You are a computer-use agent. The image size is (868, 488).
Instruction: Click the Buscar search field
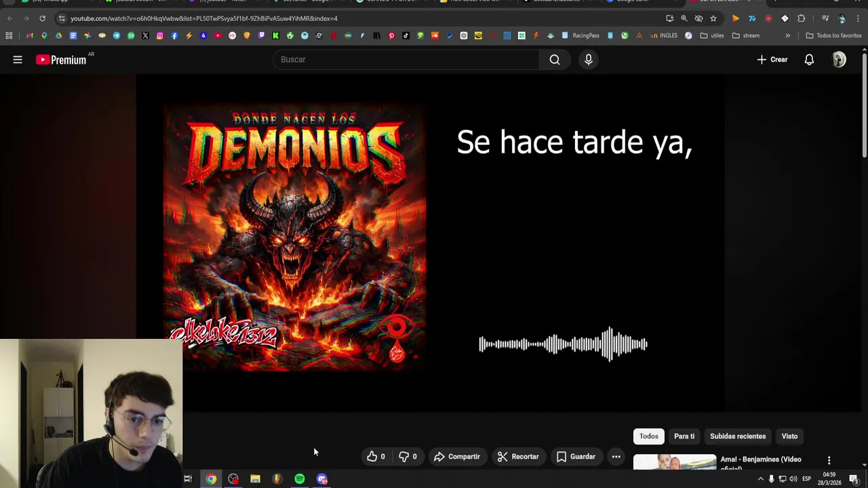click(406, 60)
